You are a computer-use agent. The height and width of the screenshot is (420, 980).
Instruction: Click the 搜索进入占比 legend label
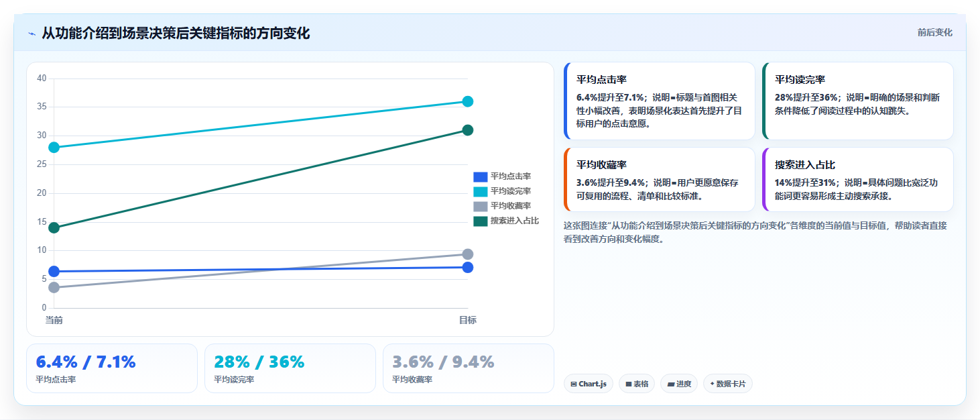pyautogui.click(x=515, y=221)
